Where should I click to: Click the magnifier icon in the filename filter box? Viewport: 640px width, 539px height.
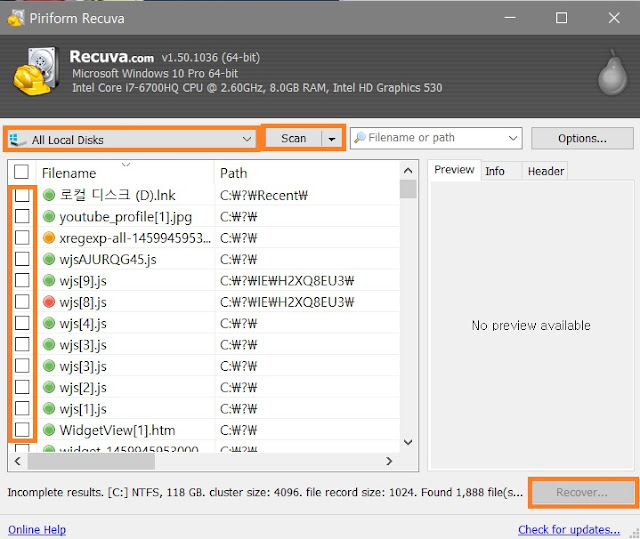click(x=360, y=138)
